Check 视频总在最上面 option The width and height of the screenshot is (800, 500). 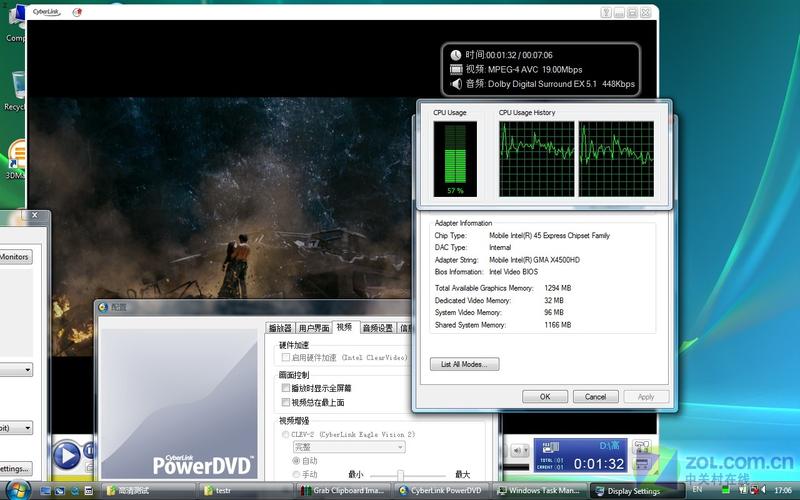pyautogui.click(x=286, y=403)
